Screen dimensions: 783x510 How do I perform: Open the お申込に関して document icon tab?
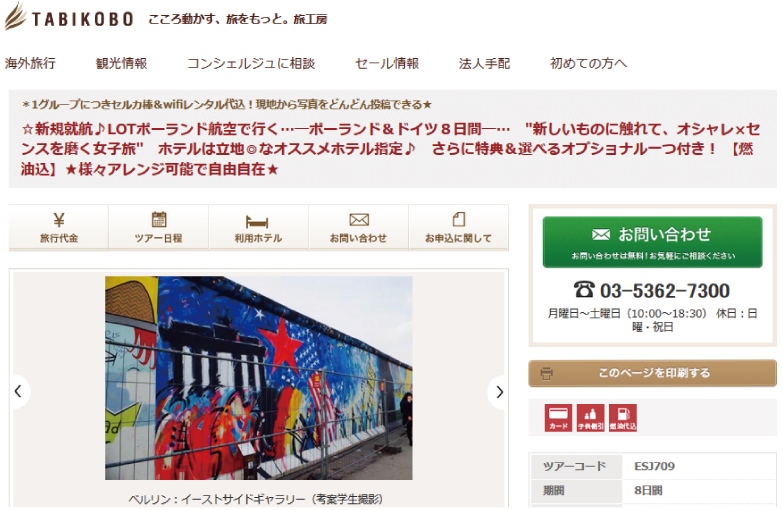coord(458,227)
